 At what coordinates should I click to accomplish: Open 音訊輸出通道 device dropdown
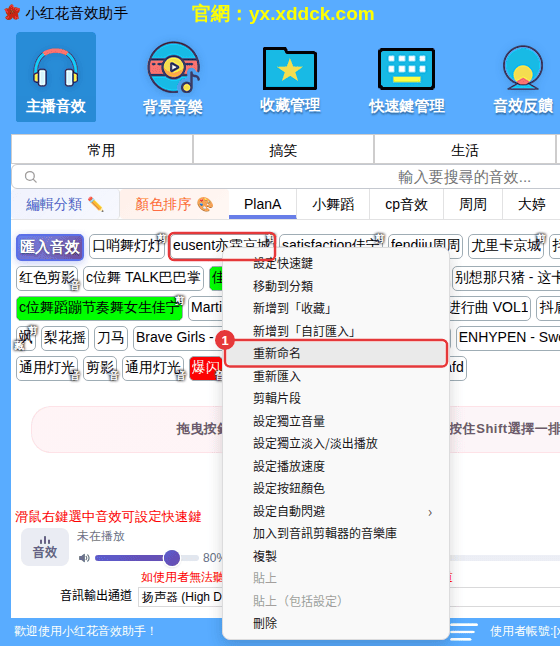tap(349, 597)
